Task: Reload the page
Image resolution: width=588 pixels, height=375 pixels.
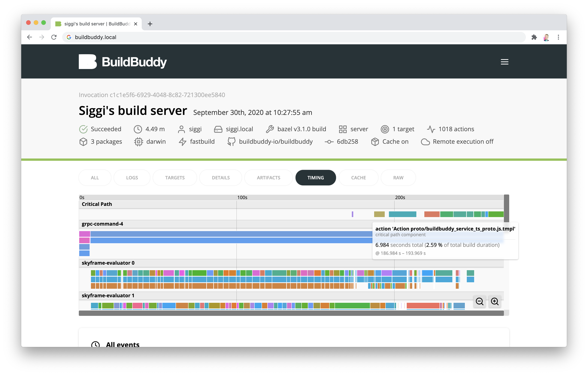Action: click(54, 37)
